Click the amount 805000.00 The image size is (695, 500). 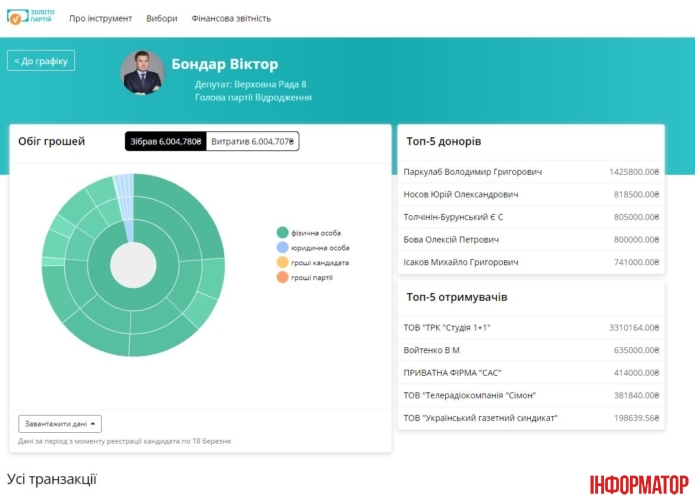pos(636,217)
